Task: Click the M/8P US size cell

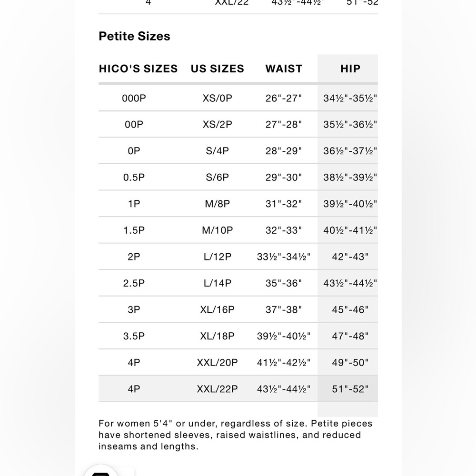Action: [218, 204]
